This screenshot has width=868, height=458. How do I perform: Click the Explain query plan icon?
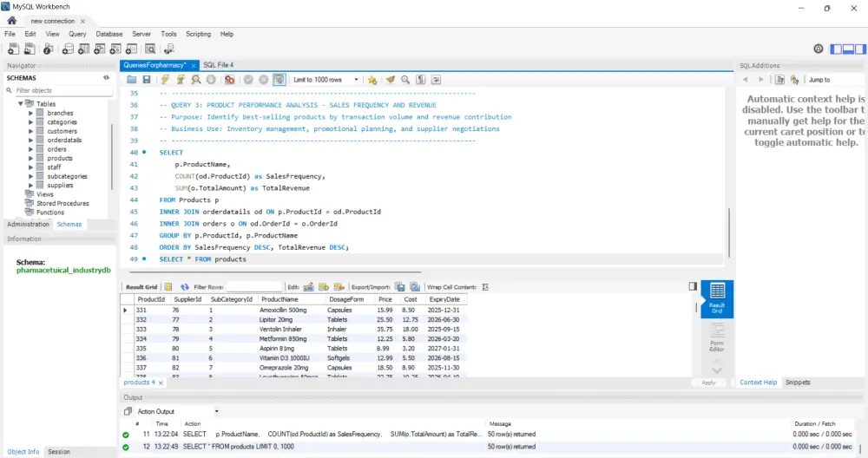pyautogui.click(x=197, y=80)
